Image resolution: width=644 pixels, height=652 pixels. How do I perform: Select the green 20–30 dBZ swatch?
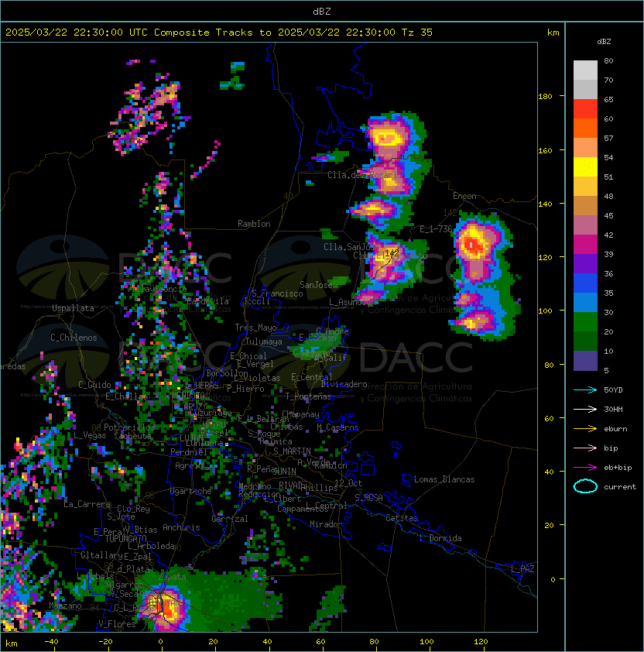pos(585,322)
